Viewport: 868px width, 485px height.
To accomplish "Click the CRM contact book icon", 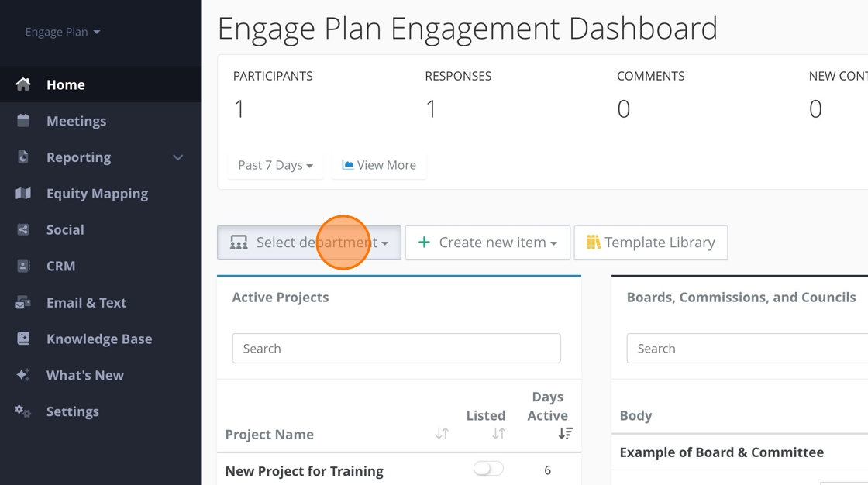I will [x=23, y=266].
